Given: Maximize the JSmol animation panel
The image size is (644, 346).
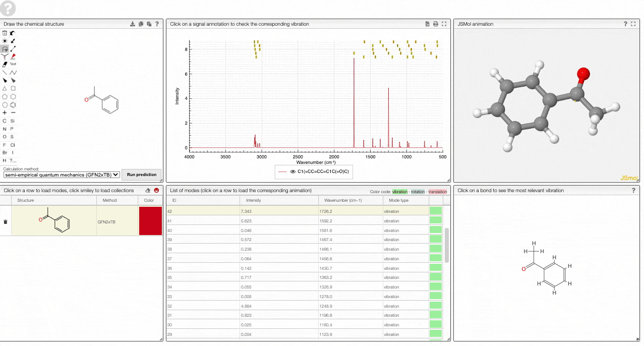Looking at the screenshot, I should point(633,24).
